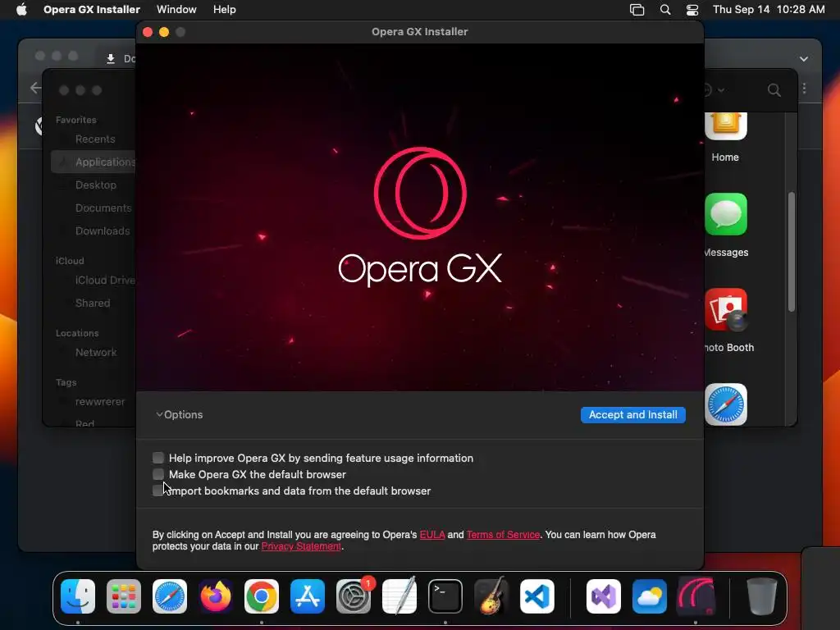Open Visual Studio Code from the Dock

tap(537, 596)
